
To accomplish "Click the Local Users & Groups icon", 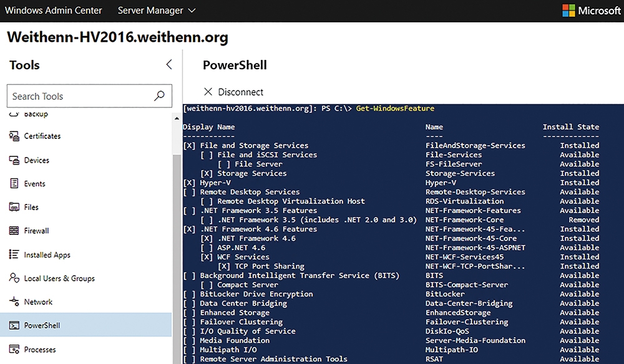I will coord(14,278).
